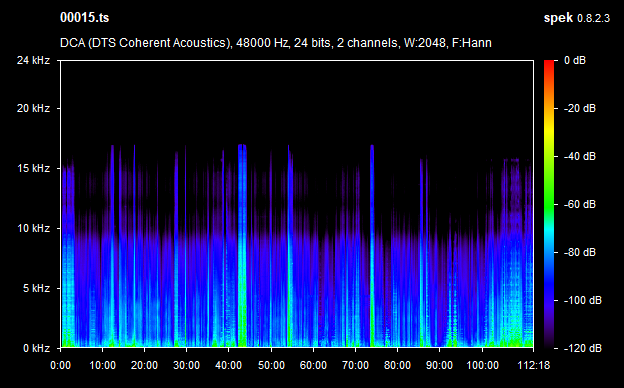Click the tall spectral spike near 74:00
The height and width of the screenshot is (388, 624).
[372, 246]
